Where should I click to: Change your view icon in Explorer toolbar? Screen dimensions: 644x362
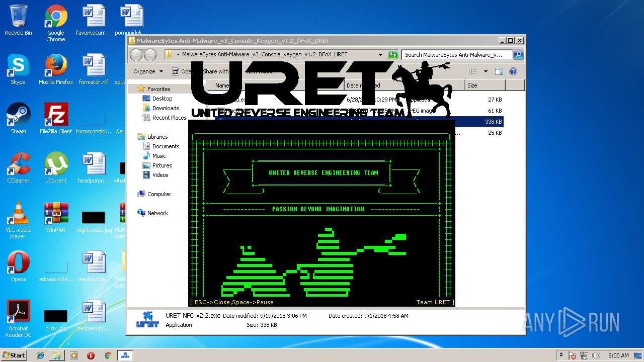point(473,71)
